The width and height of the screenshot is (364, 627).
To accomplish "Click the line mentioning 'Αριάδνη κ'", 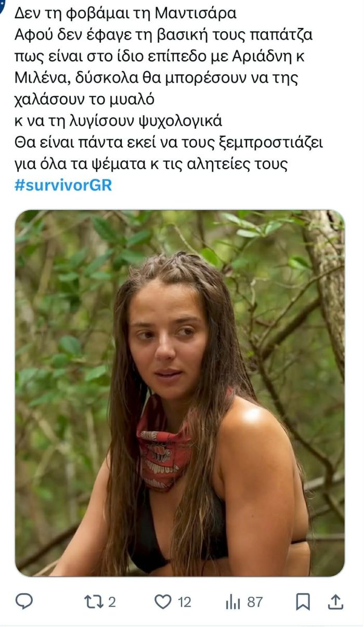I will [x=159, y=56].
